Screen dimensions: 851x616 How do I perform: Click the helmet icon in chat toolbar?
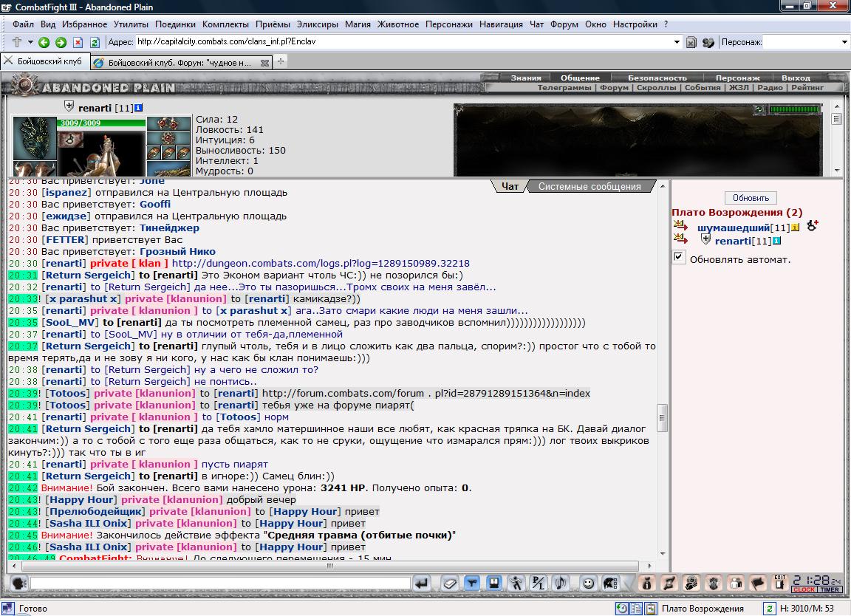pyautogui.click(x=610, y=584)
